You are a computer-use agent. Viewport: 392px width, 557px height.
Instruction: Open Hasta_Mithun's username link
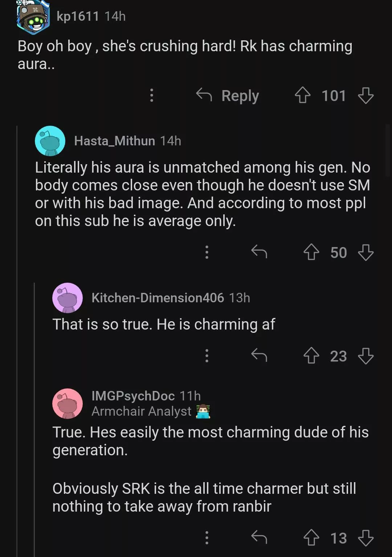[x=114, y=141]
